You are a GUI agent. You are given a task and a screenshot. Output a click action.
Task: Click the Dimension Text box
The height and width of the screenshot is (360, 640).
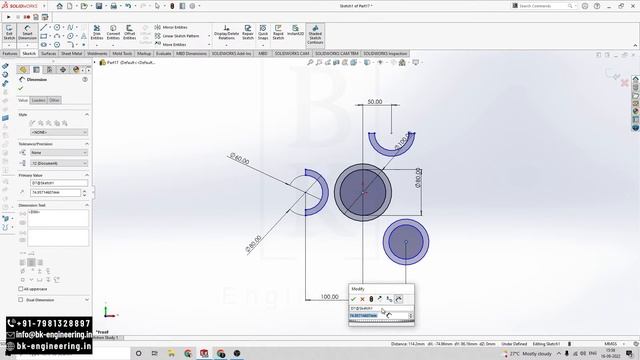(x=58, y=218)
